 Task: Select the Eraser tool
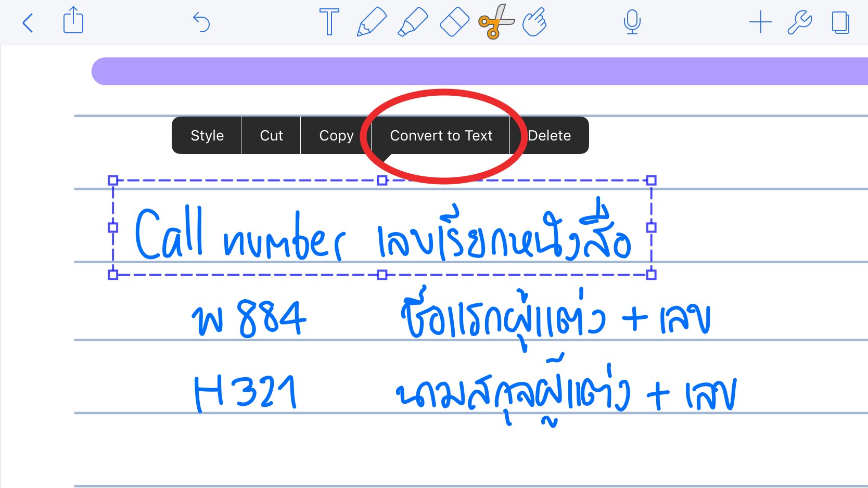click(454, 22)
